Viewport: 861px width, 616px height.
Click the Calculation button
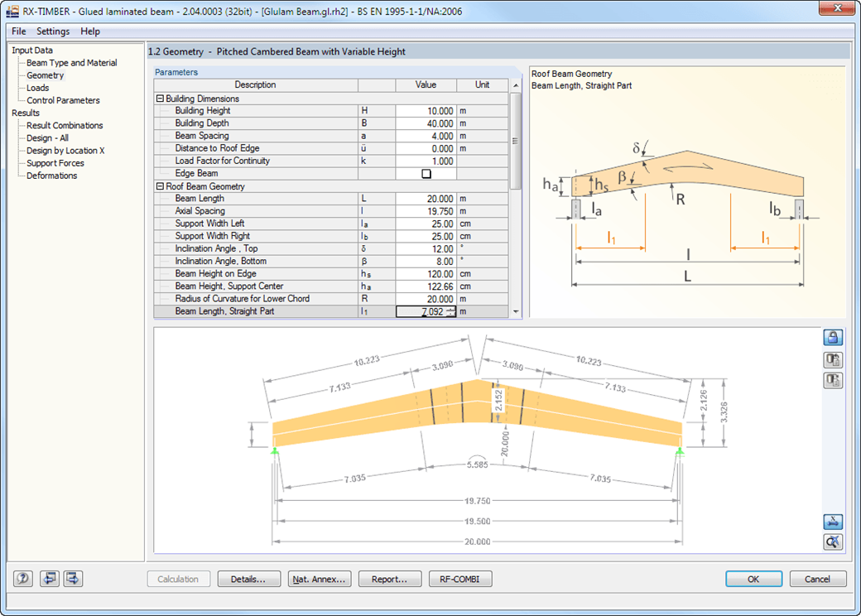click(178, 579)
